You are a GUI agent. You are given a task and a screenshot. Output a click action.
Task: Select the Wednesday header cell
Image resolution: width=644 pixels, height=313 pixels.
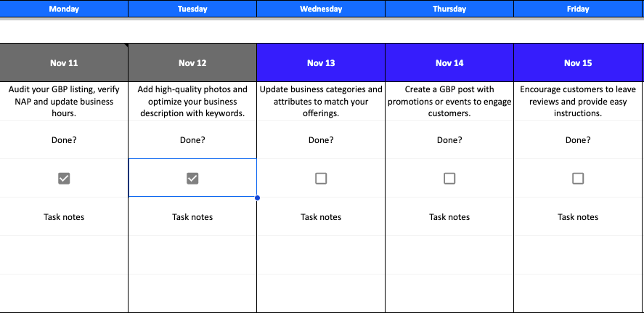point(321,9)
